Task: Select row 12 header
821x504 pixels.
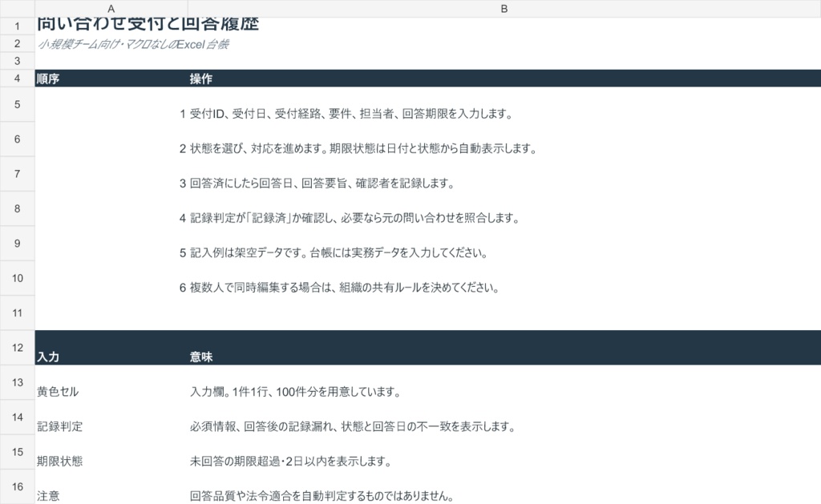Action: point(18,348)
